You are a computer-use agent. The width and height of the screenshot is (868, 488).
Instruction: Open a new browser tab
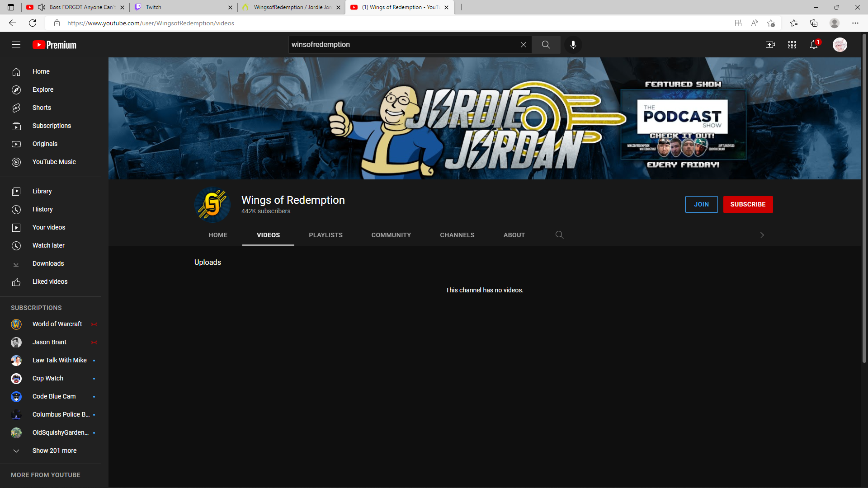(462, 7)
